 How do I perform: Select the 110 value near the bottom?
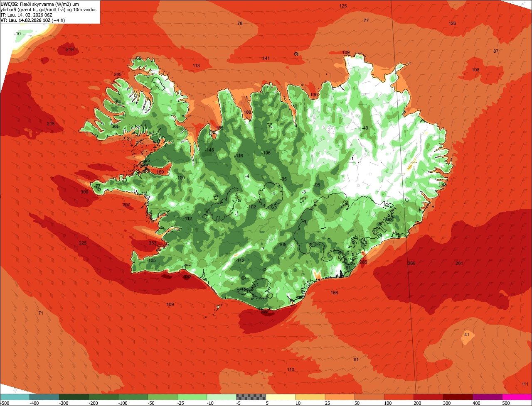291,370
